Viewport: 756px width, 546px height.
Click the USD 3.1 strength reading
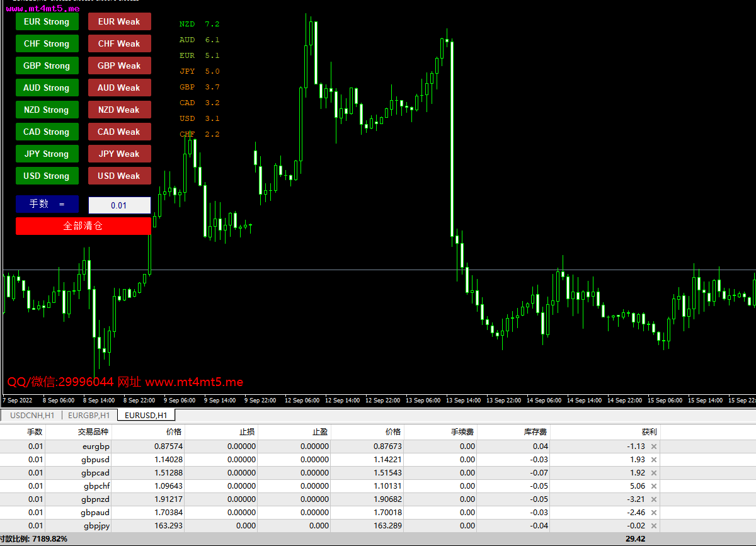pyautogui.click(x=199, y=118)
